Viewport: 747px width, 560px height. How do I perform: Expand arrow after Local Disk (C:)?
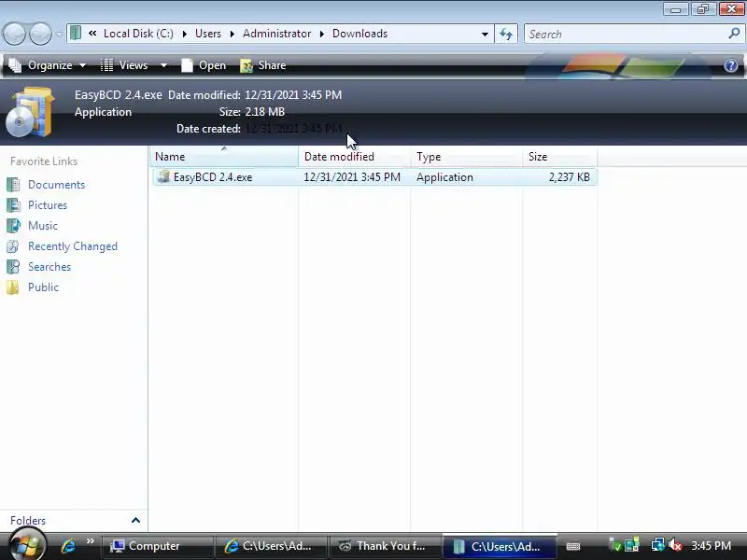[x=184, y=34]
